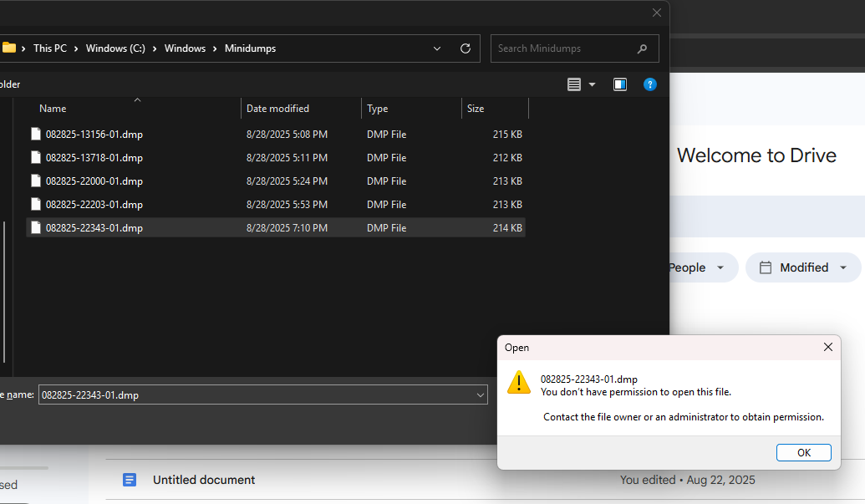Open the view layout options icon

(573, 84)
